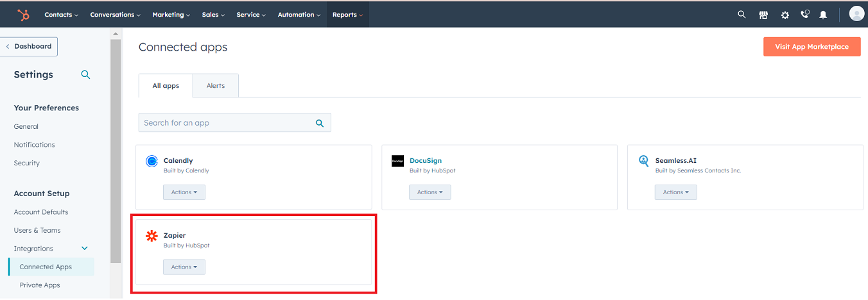868x300 pixels.
Task: Open the Service menu
Action: tap(251, 14)
